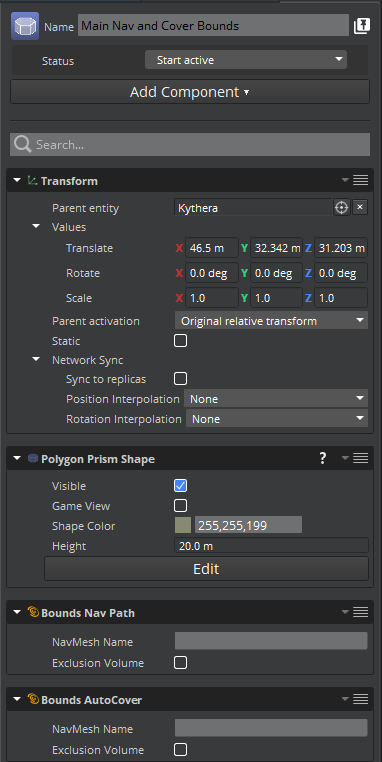
Task: Click the Search components field
Action: (190, 144)
